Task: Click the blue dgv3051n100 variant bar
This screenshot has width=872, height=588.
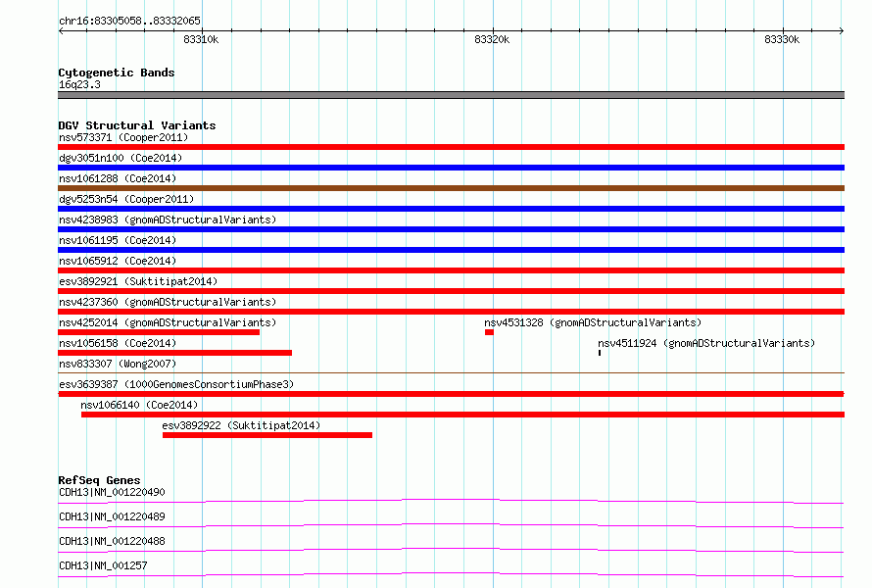Action: [x=451, y=168]
